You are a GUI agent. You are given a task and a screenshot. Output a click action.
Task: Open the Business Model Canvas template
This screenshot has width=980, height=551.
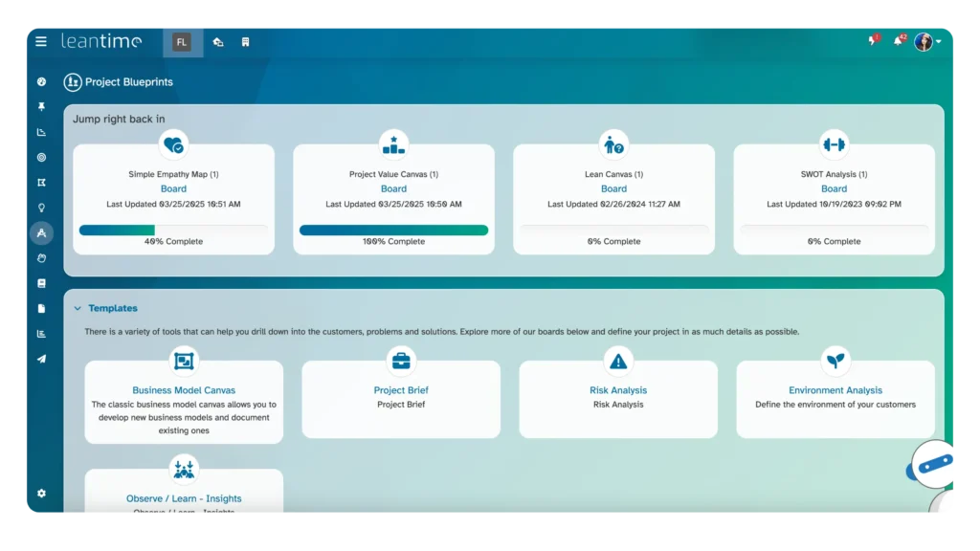pyautogui.click(x=184, y=390)
